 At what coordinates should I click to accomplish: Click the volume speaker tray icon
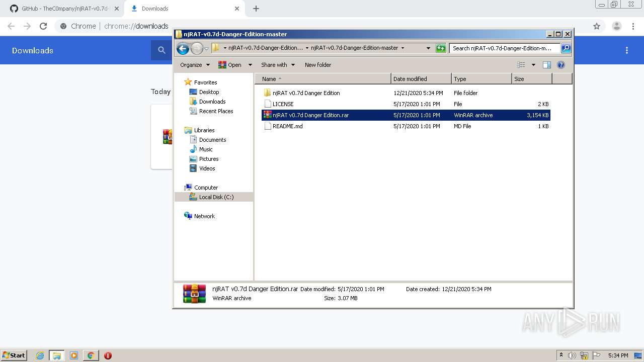pyautogui.click(x=572, y=355)
